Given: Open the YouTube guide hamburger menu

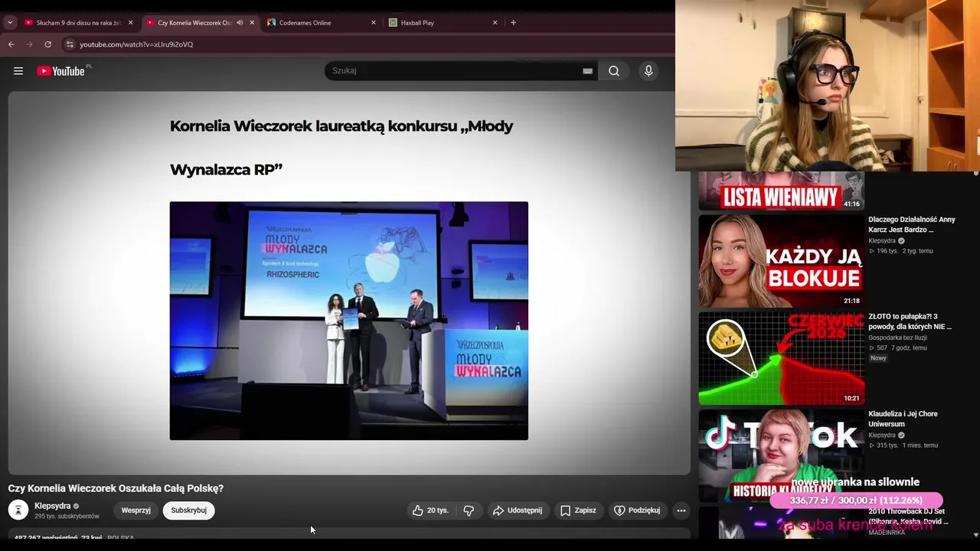Looking at the screenshot, I should (x=18, y=71).
